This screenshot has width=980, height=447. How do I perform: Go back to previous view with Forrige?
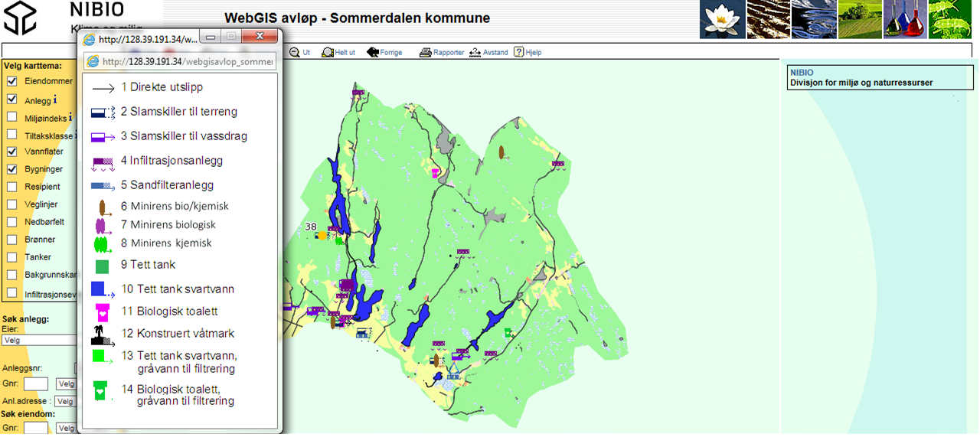point(373,52)
